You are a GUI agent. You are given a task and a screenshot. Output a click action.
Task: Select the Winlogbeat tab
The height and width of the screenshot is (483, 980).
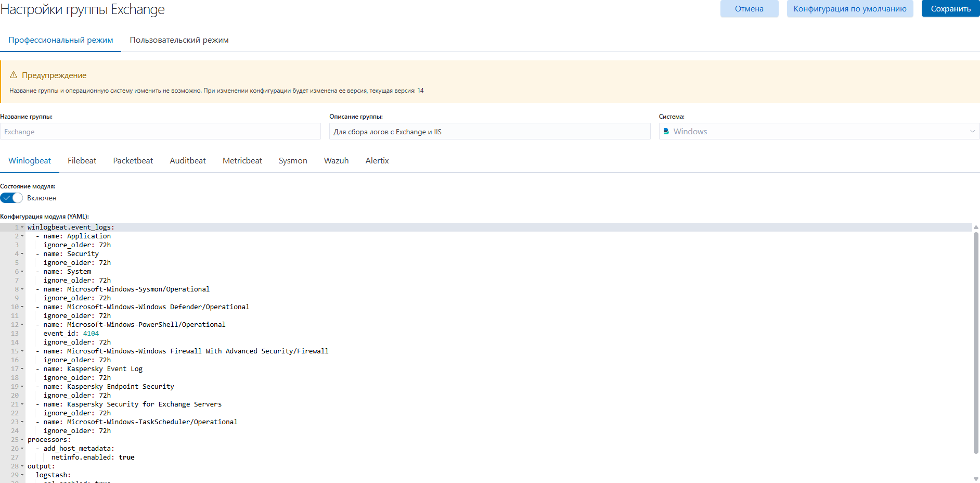[x=30, y=161]
